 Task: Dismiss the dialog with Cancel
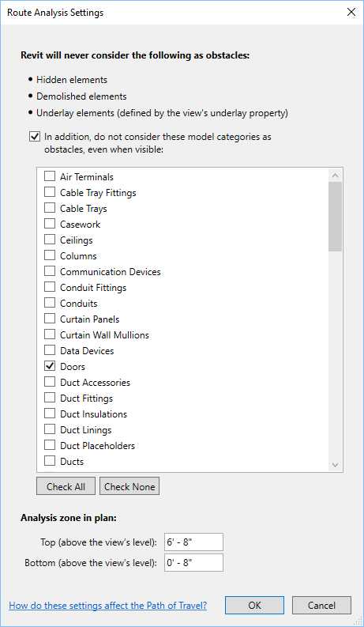click(321, 605)
